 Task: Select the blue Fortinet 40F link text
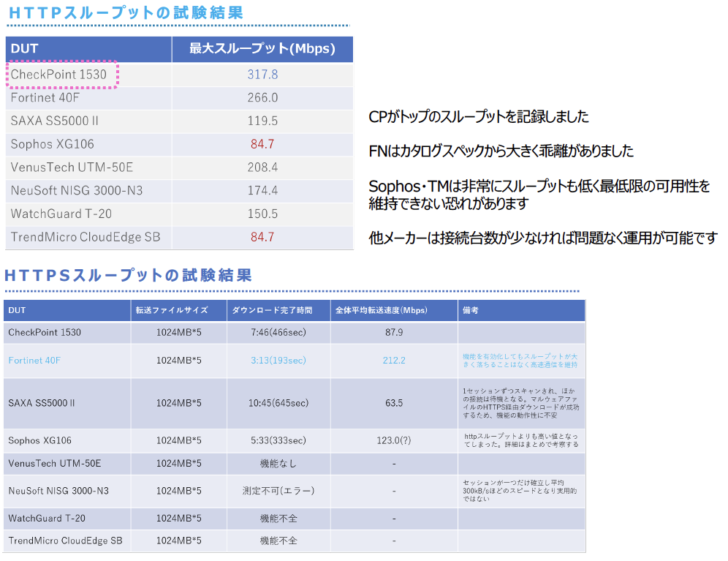point(34,361)
